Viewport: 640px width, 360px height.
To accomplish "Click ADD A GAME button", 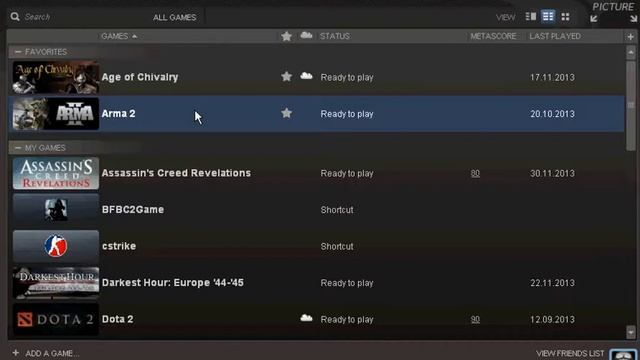I will tap(52, 353).
